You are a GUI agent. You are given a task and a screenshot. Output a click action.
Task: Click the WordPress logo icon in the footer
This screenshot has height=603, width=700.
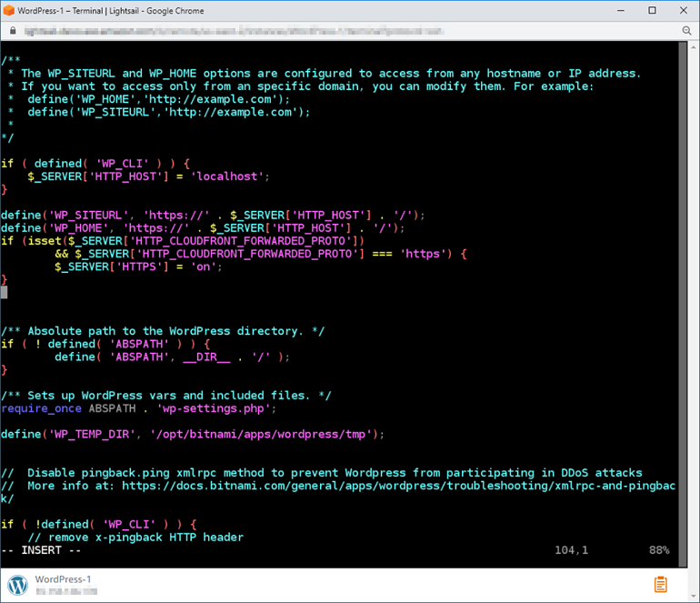[18, 585]
